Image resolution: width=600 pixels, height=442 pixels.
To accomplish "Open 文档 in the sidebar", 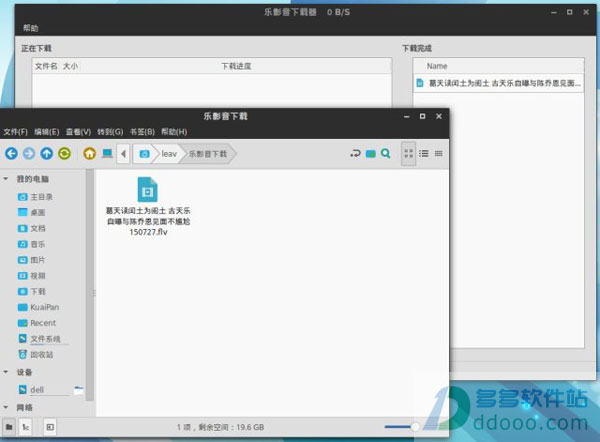I will click(32, 228).
